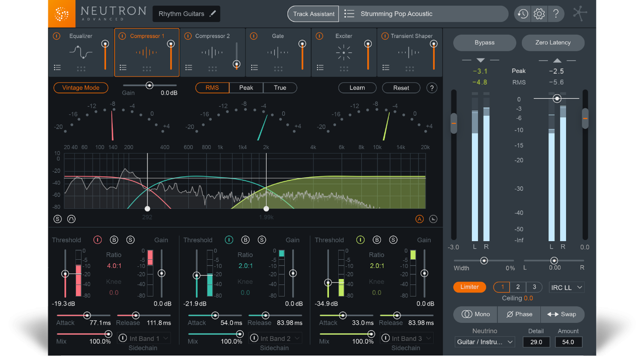Click the Width slider handle

[484, 260]
